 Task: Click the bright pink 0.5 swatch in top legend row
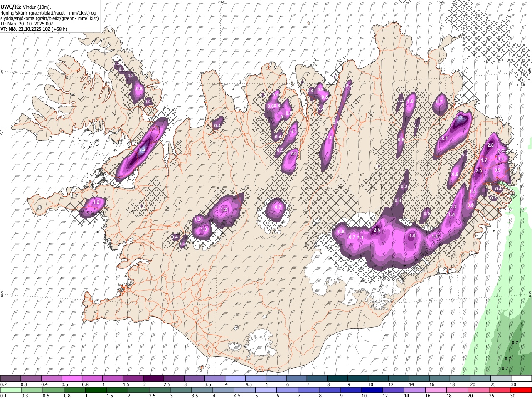(71, 379)
